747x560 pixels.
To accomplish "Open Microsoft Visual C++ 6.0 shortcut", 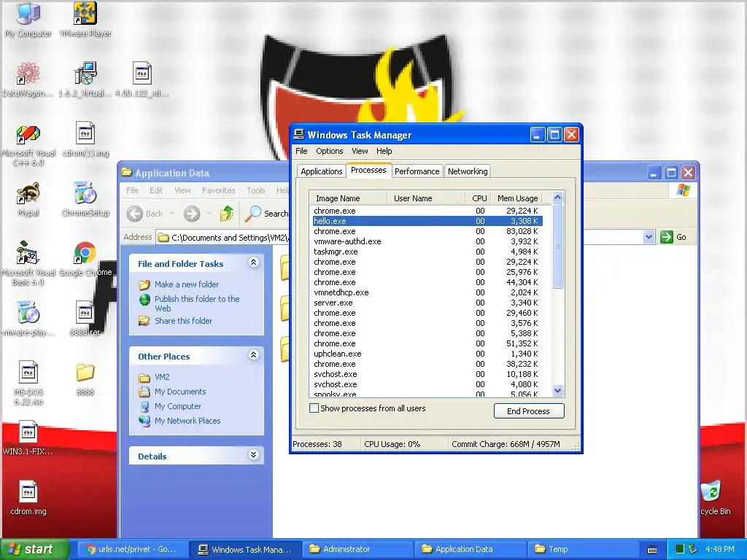I will [x=28, y=145].
